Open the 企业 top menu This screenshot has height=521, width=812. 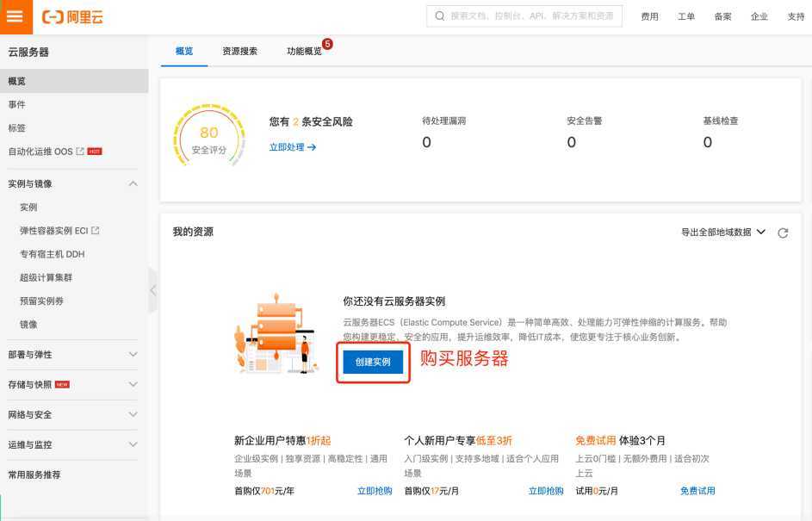(759, 16)
